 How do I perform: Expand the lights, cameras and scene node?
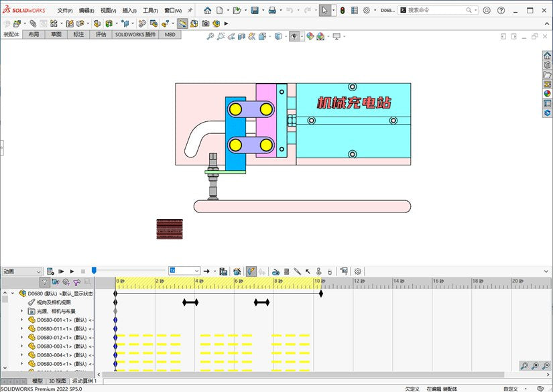click(22, 312)
